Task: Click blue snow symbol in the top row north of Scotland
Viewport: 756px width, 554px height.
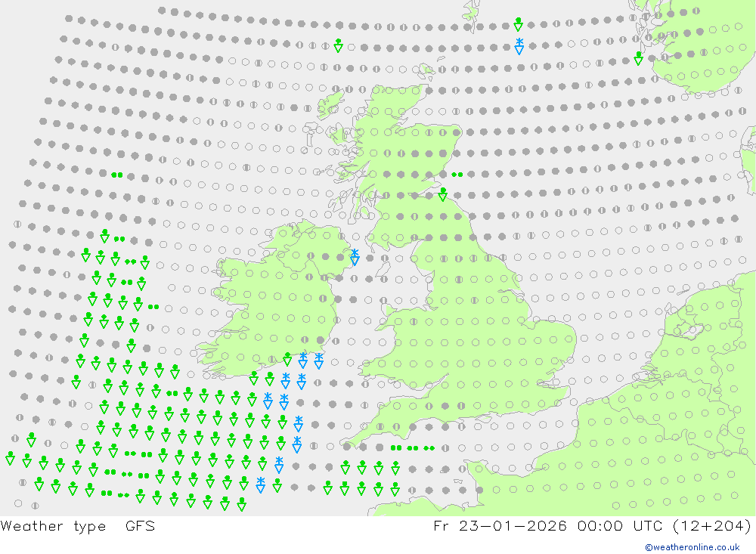Action: [519, 46]
